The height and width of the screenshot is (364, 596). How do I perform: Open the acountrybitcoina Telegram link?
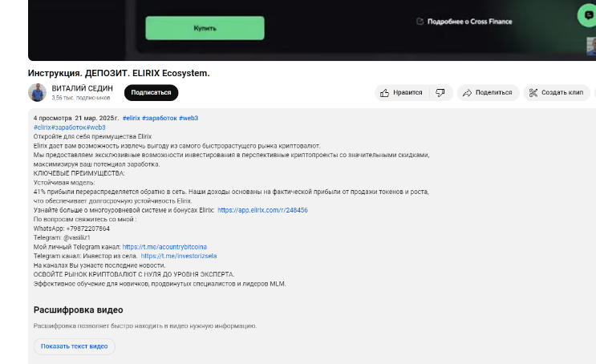click(164, 247)
